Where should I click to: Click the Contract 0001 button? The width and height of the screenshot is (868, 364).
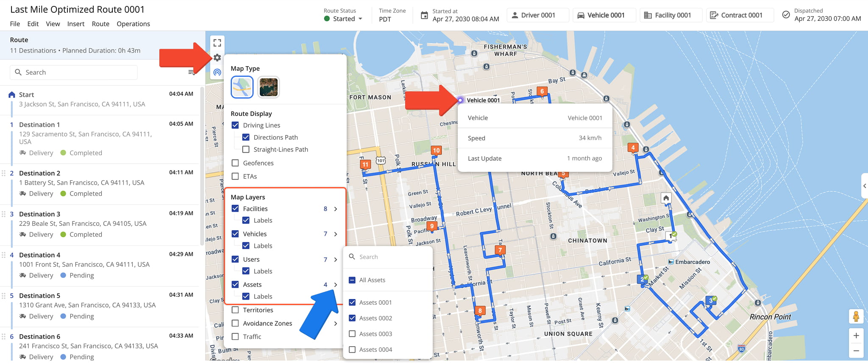click(740, 15)
